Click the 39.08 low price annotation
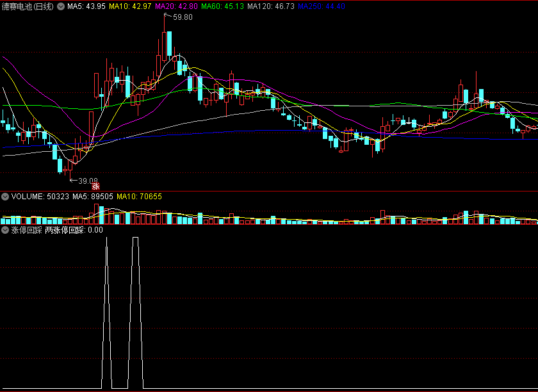The height and width of the screenshot is (392, 538). (x=88, y=181)
